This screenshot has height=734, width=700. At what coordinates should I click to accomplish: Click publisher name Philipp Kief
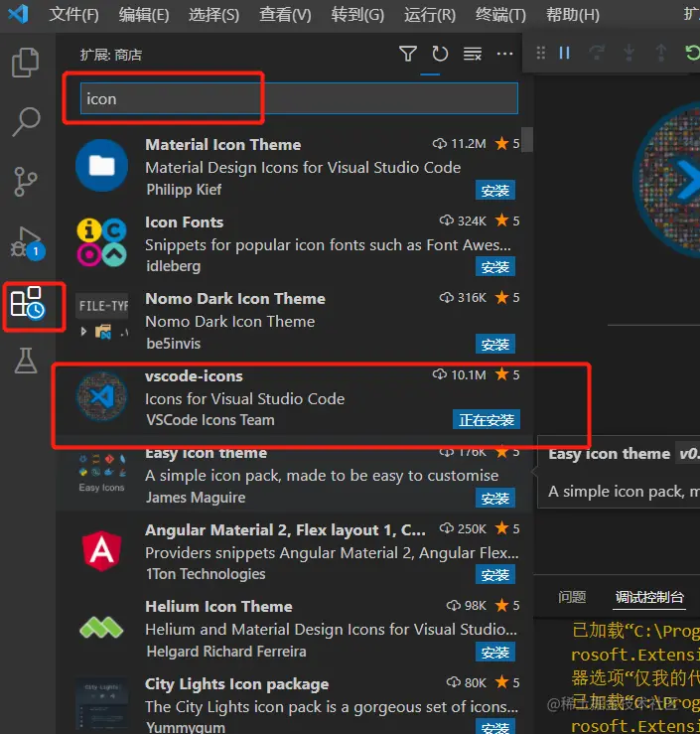[x=184, y=190]
